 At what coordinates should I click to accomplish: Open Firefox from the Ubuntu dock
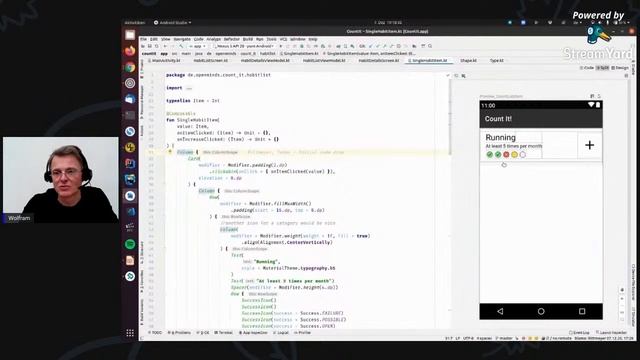pyautogui.click(x=130, y=51)
